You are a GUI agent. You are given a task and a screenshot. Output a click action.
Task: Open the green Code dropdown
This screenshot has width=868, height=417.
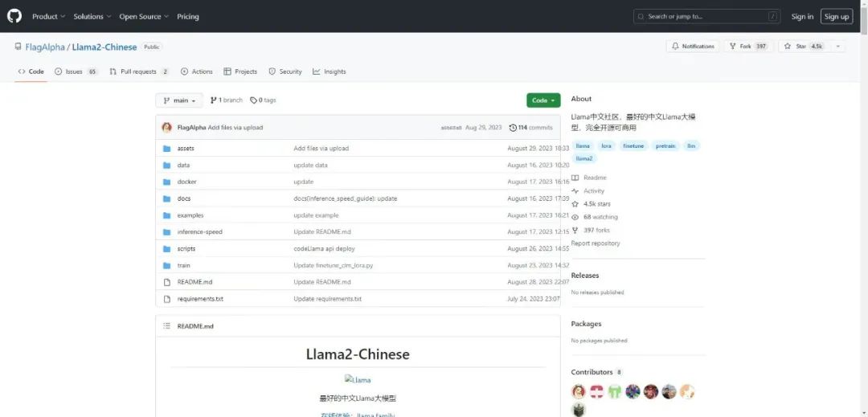[543, 100]
